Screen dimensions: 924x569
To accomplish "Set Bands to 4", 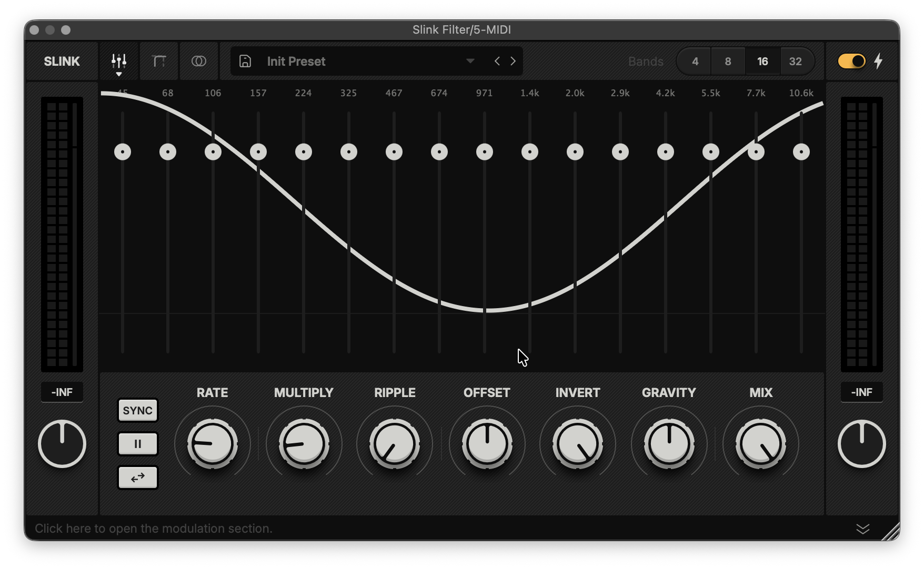I will pos(695,61).
